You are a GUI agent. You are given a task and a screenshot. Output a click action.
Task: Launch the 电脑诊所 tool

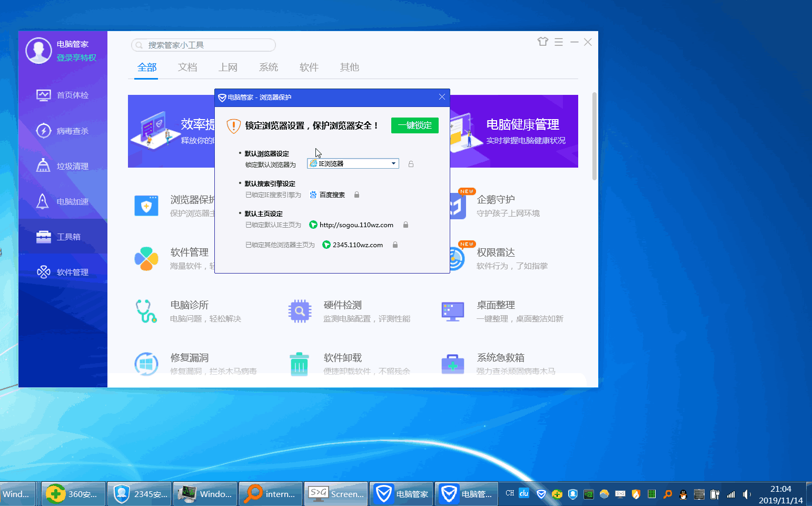[189, 305]
